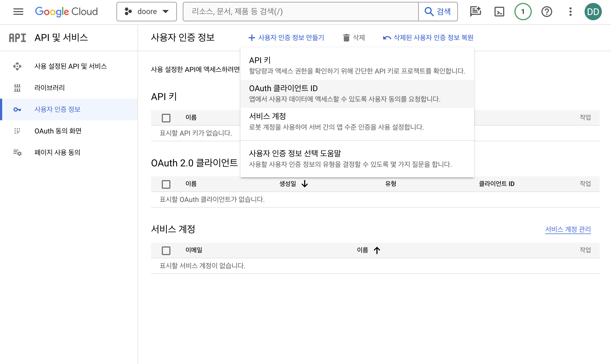Open the Cloud Shell terminal icon
Image resolution: width=611 pixels, height=364 pixels.
[499, 12]
